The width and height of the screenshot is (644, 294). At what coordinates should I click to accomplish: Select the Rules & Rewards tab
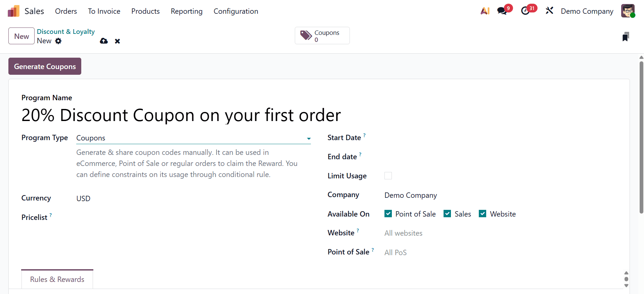tap(57, 279)
